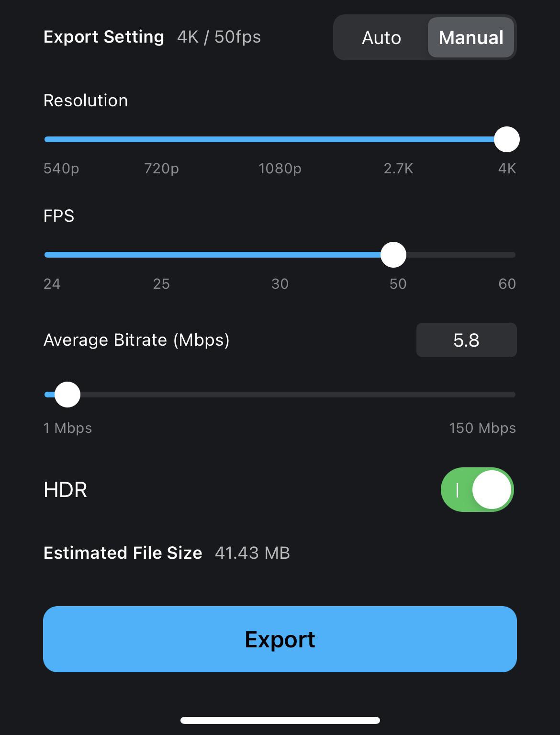Tap the blue Export button

point(280,639)
